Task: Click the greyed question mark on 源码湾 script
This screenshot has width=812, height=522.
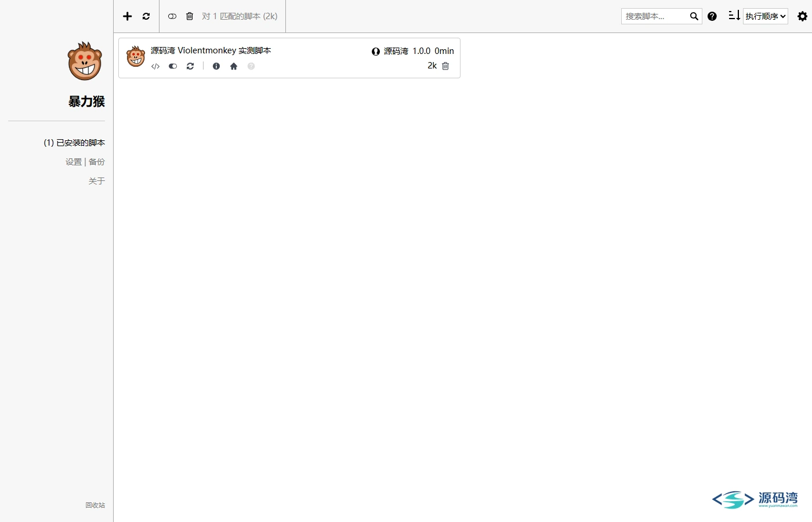Action: [251, 66]
